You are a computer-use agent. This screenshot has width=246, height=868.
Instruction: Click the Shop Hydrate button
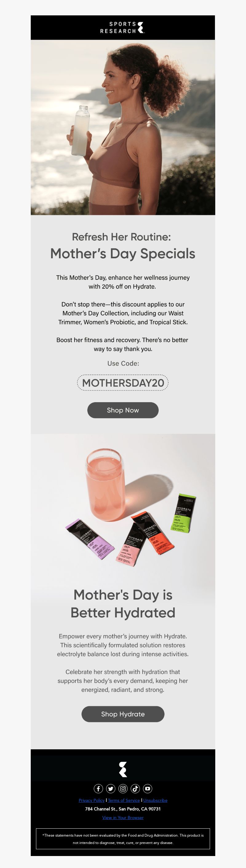pos(123,714)
